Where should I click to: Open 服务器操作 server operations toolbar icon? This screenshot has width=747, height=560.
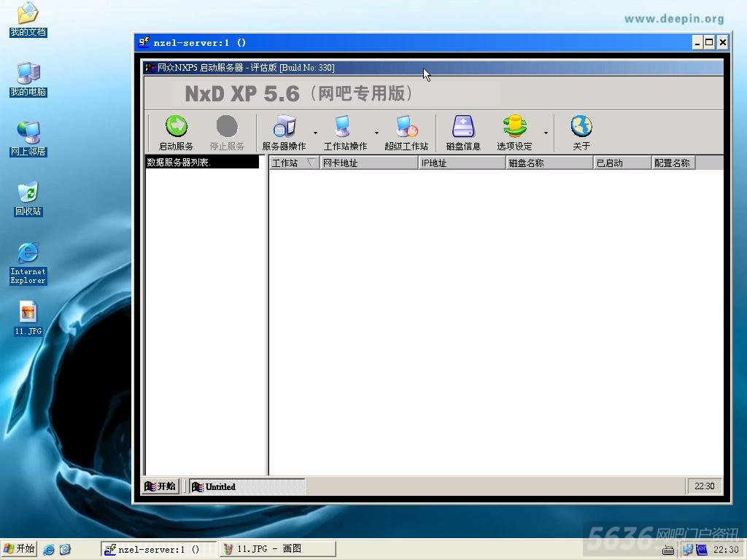click(x=285, y=126)
